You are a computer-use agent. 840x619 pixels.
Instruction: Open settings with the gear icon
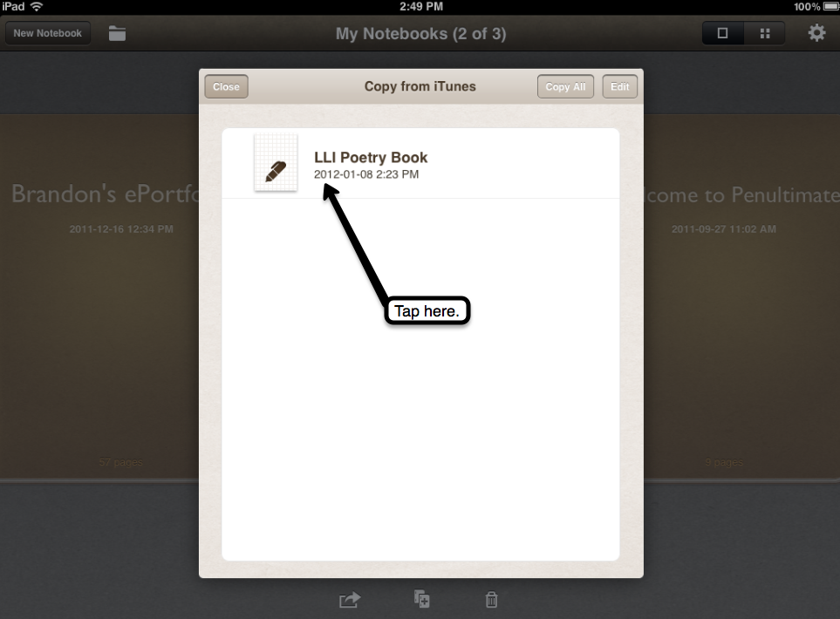point(816,33)
